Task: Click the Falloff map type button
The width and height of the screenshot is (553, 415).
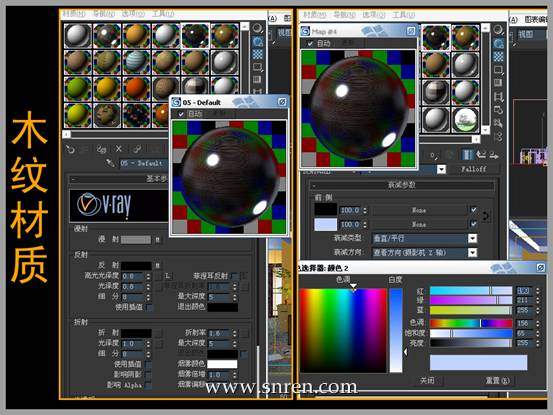Action: [x=473, y=169]
